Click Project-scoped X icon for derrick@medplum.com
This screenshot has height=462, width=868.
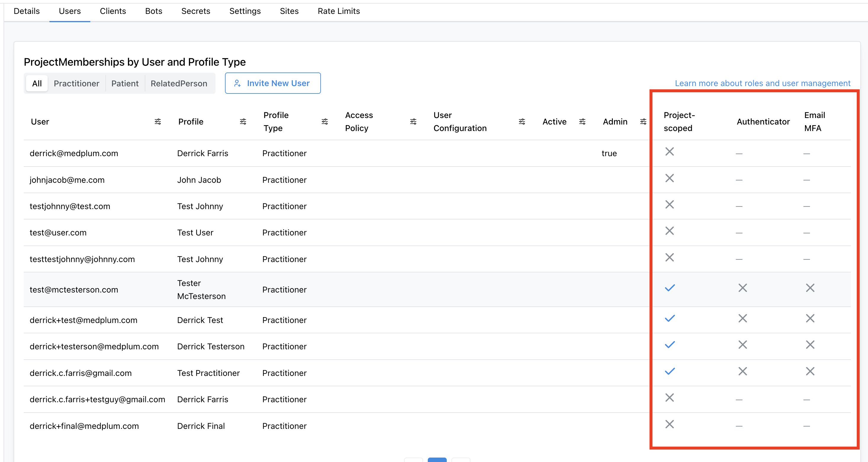[x=670, y=151]
